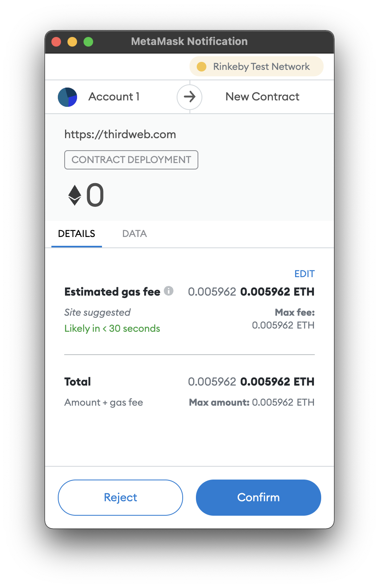Click the Max fee amount value
The width and height of the screenshot is (379, 588).
283,325
